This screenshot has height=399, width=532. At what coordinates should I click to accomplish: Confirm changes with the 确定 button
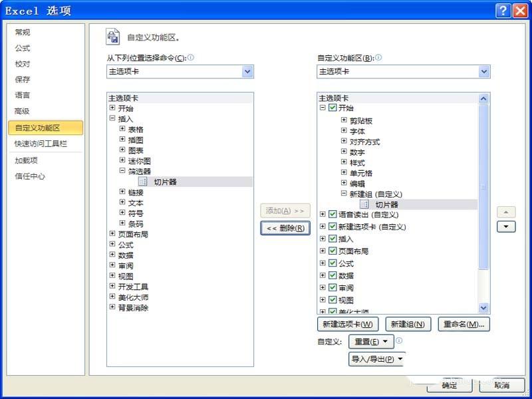point(450,385)
